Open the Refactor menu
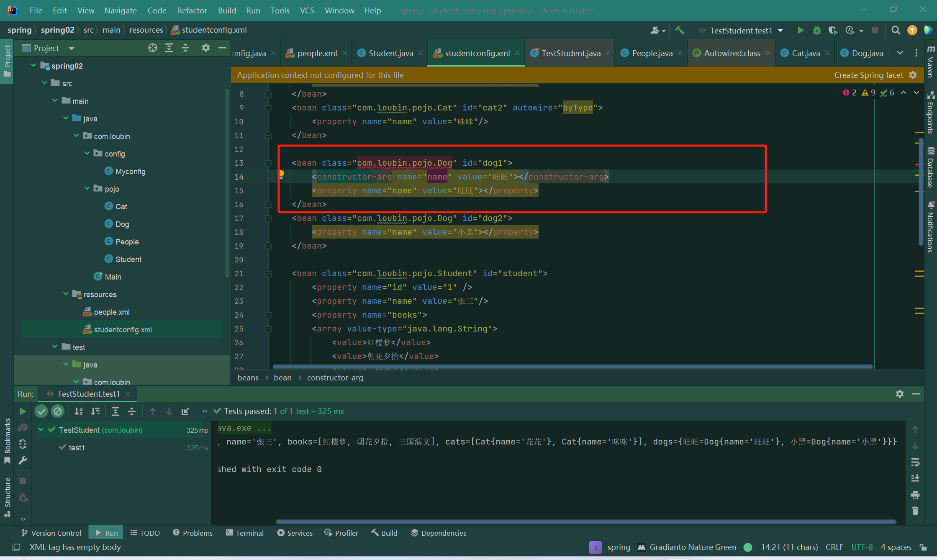This screenshot has height=560, width=937. point(192,10)
